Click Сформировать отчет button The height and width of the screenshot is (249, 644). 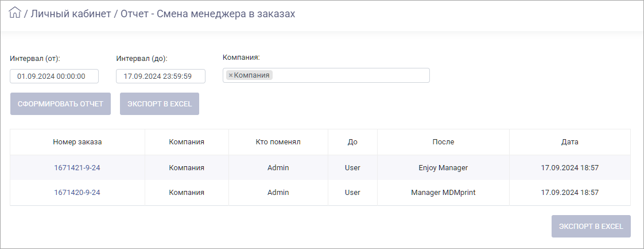(60, 104)
